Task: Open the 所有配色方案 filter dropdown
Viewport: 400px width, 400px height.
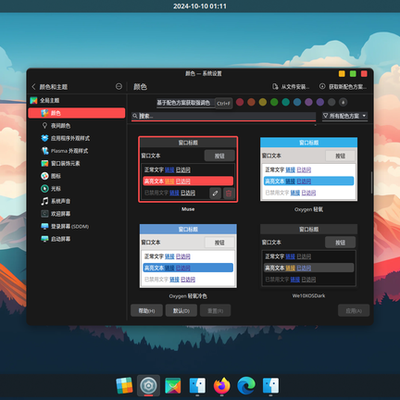Action: [345, 116]
